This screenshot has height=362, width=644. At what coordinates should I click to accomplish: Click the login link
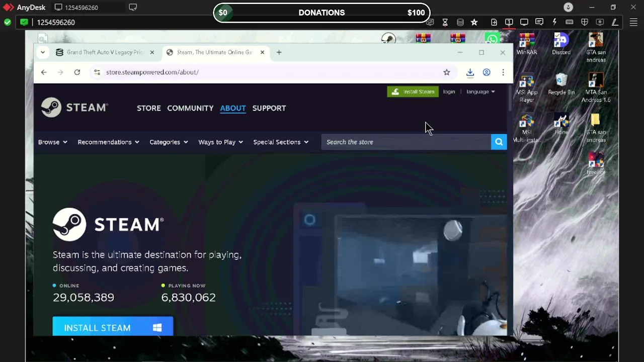(x=449, y=92)
